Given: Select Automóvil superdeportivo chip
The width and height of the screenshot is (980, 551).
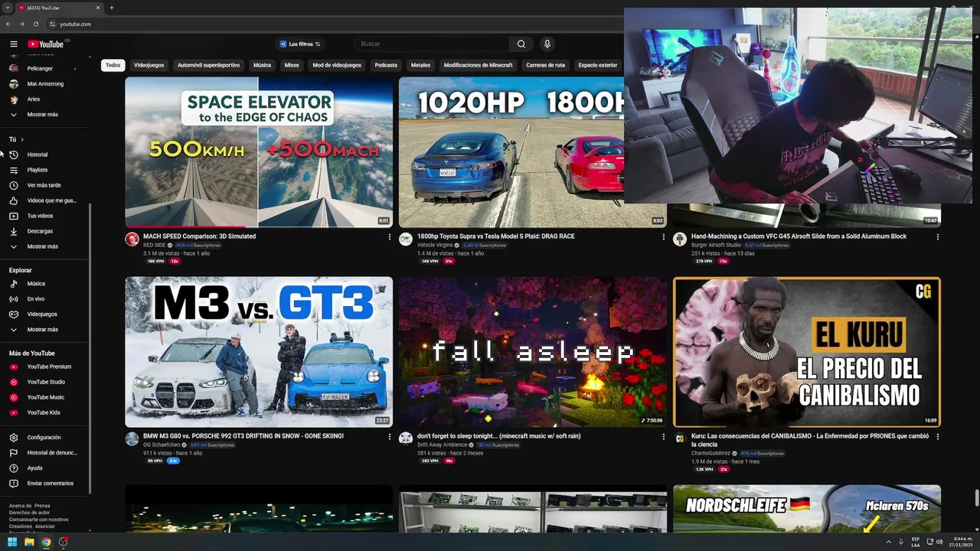Looking at the screenshot, I should [x=208, y=65].
